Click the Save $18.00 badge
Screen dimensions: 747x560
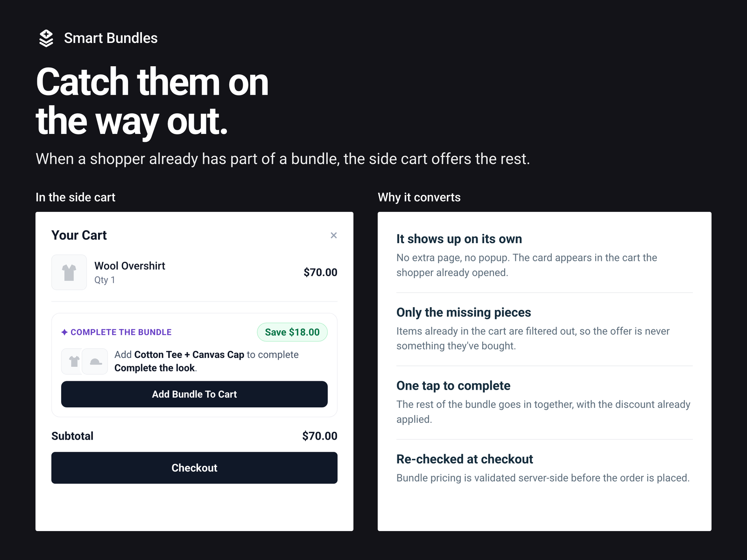tap(292, 332)
